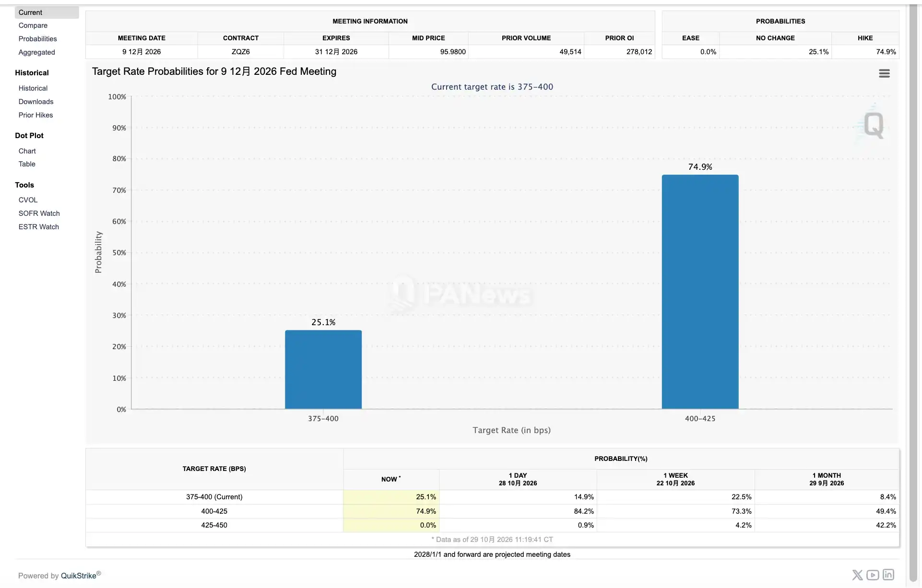Click the 375-400 bar in the chart
This screenshot has height=588, width=922.
(323, 369)
